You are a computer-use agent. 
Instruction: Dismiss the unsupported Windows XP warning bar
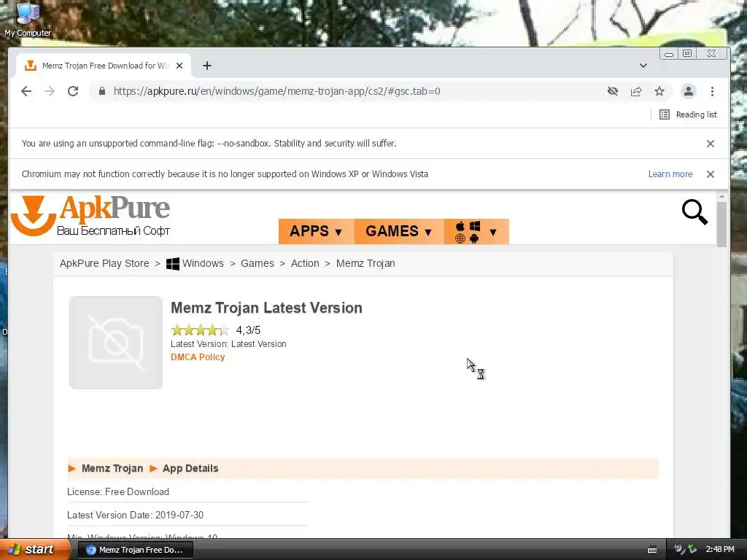[x=711, y=174]
